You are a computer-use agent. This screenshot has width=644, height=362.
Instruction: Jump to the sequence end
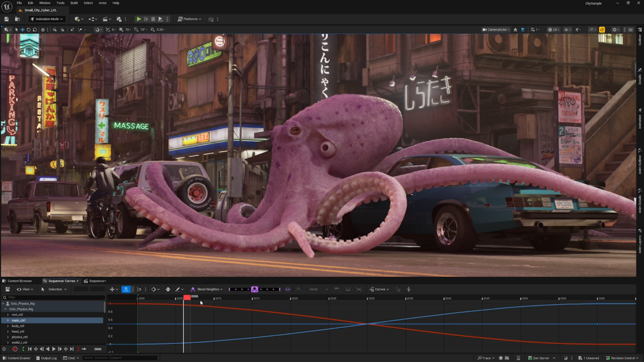pos(72,349)
